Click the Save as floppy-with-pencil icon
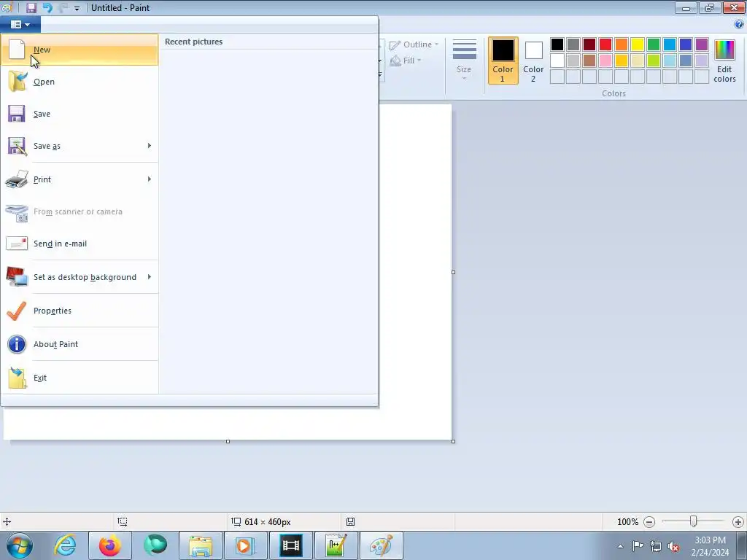 [17, 146]
